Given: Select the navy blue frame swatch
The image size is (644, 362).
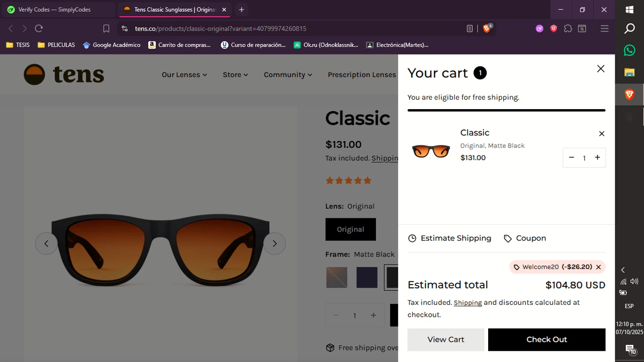Looking at the screenshot, I should 367,277.
